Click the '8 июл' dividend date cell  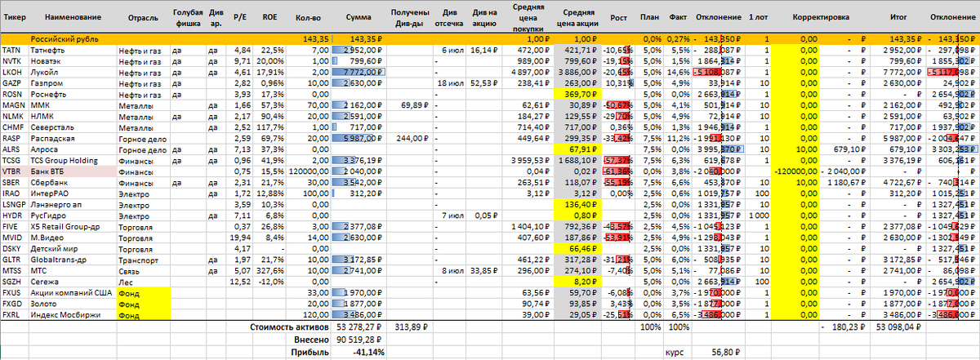coord(449,272)
